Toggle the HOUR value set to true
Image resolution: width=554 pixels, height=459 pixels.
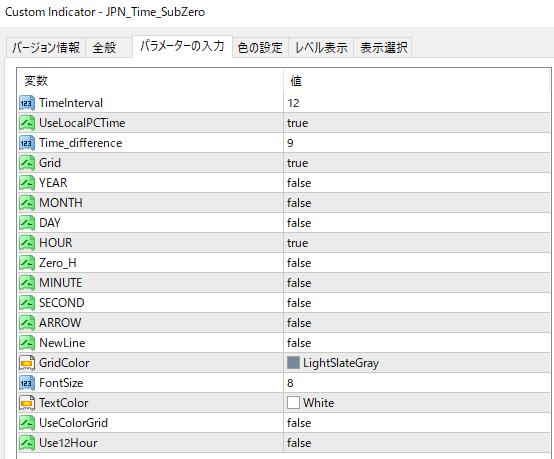(x=417, y=243)
